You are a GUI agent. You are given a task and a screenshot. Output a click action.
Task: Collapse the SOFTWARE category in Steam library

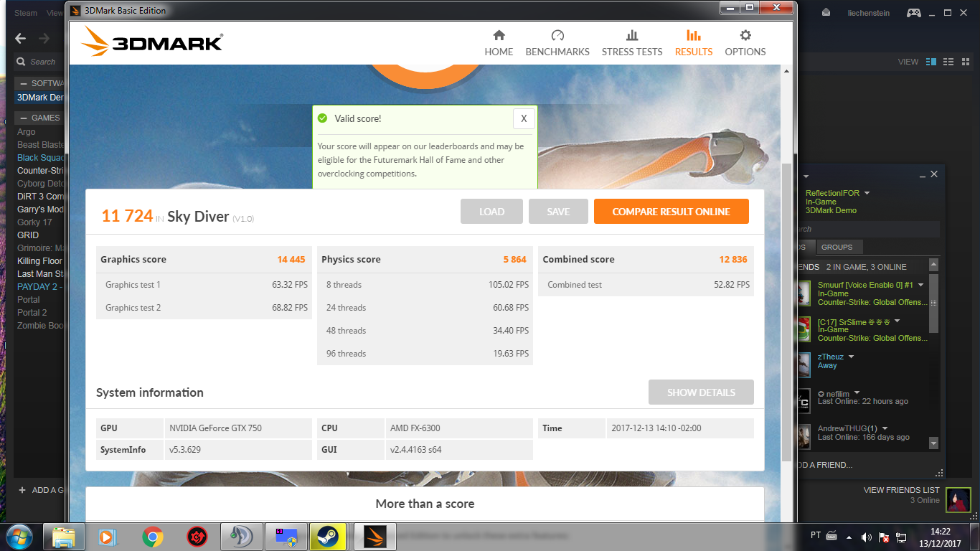point(22,83)
